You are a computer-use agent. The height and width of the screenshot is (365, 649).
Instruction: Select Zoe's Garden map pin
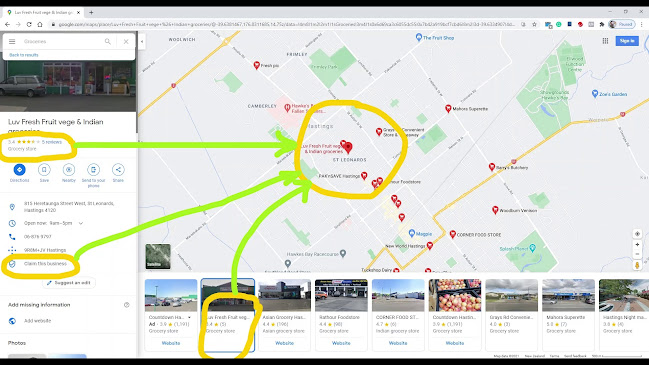(x=595, y=94)
